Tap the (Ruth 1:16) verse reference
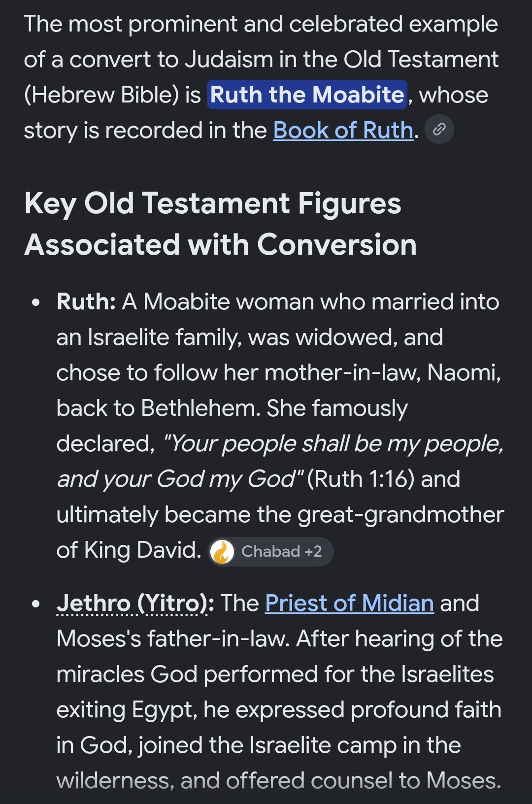This screenshot has width=532, height=804. 361,479
